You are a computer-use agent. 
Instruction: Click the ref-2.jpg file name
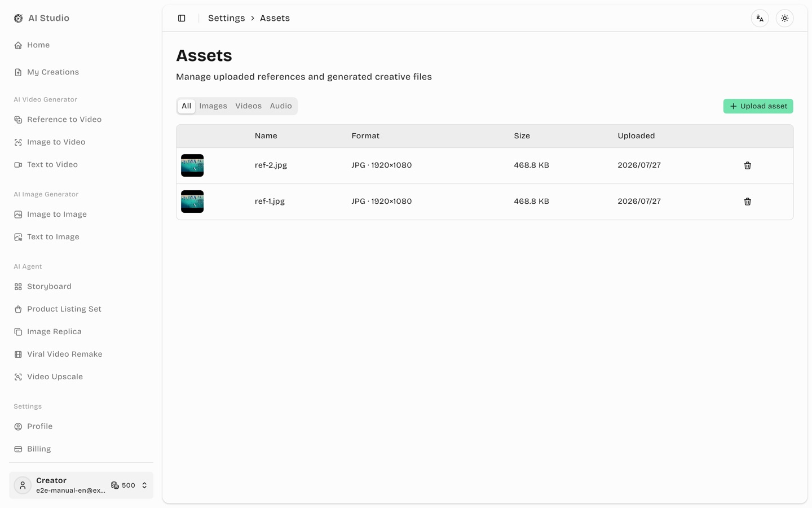click(x=271, y=165)
